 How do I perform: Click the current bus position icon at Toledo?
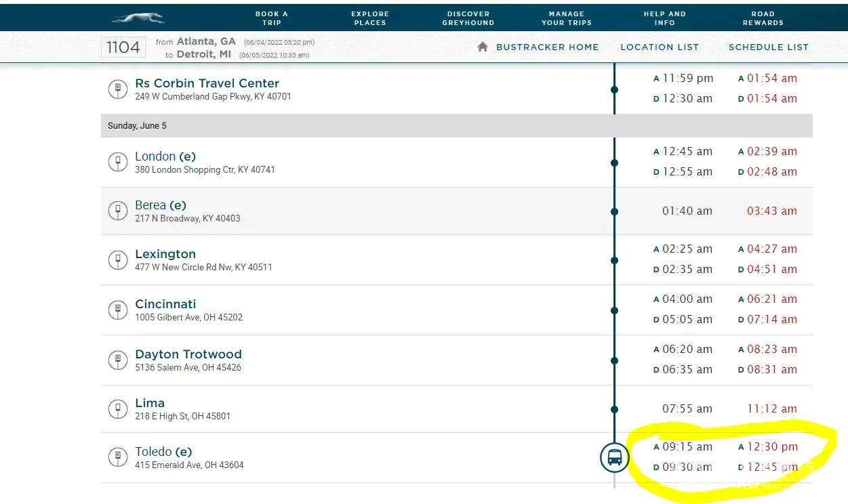click(x=614, y=457)
